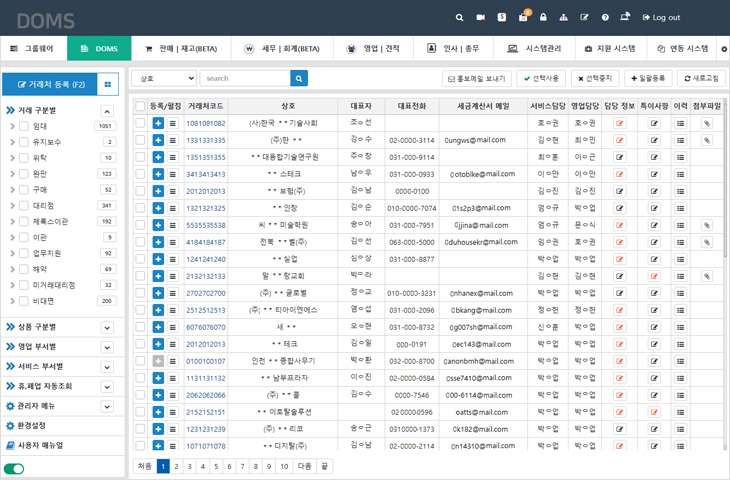The image size is (730, 480).
Task: Click the 다음 pagination button
Action: [x=304, y=466]
